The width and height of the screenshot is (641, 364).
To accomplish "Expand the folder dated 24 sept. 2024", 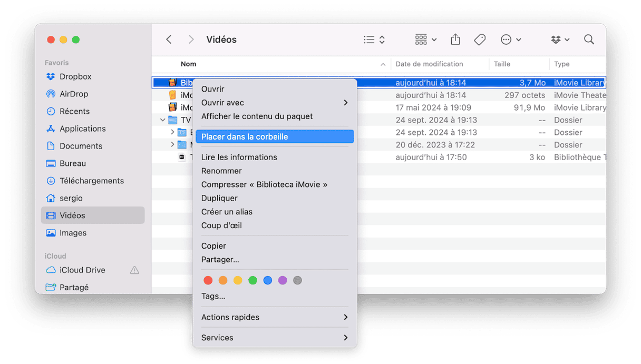I will (x=172, y=132).
